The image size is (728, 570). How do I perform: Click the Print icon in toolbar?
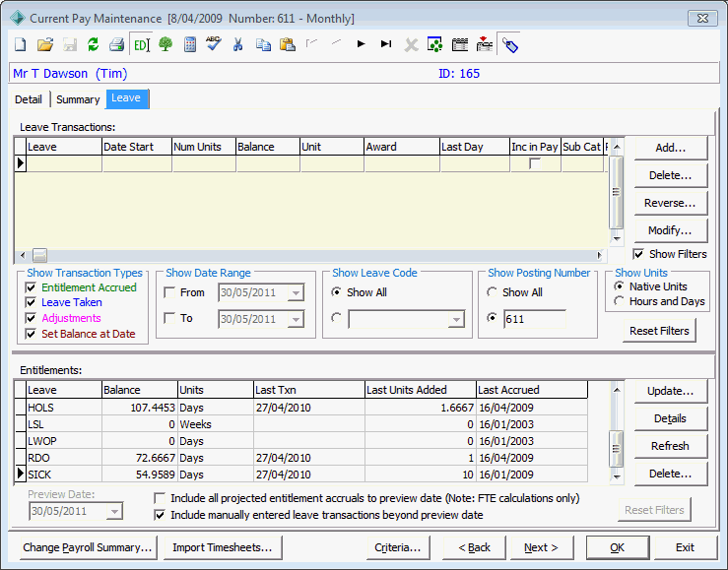(x=116, y=45)
